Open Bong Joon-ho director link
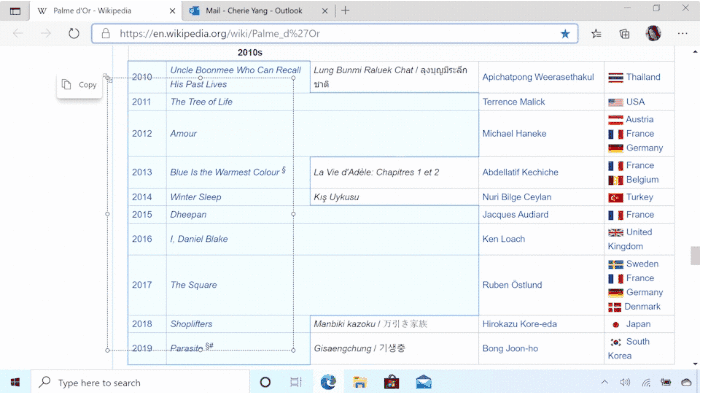Viewport: 703px width, 393px height. (510, 349)
